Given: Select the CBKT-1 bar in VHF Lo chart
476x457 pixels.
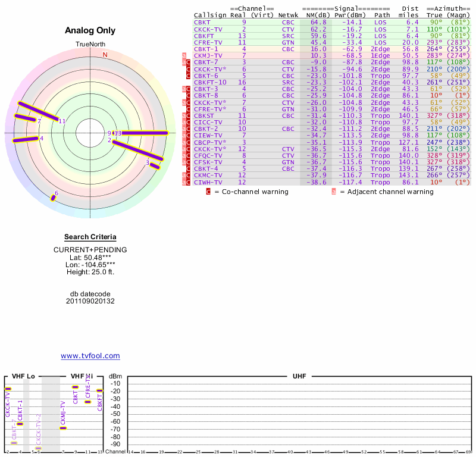Looking at the screenshot, I should click(20, 424).
